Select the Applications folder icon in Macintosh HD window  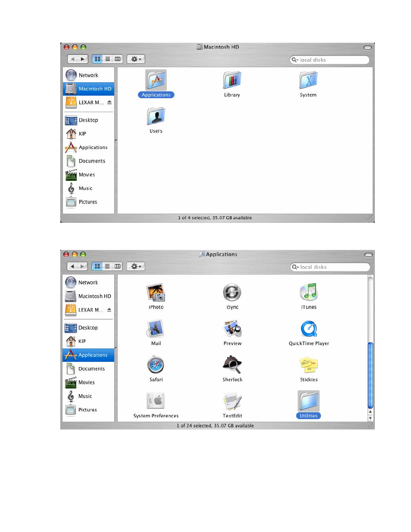coord(156,81)
